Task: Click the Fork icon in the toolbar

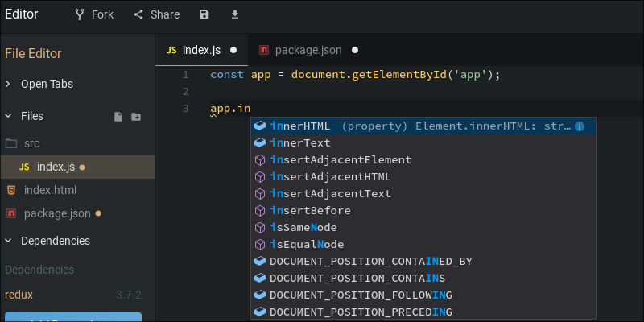Action: click(x=80, y=14)
